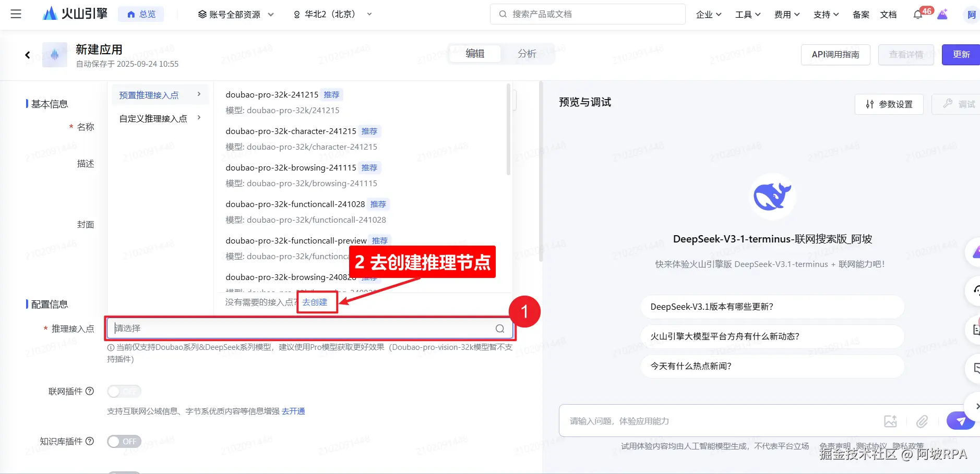This screenshot has width=980, height=474.
Task: Toggle the 联网插件 switch
Action: click(x=124, y=391)
